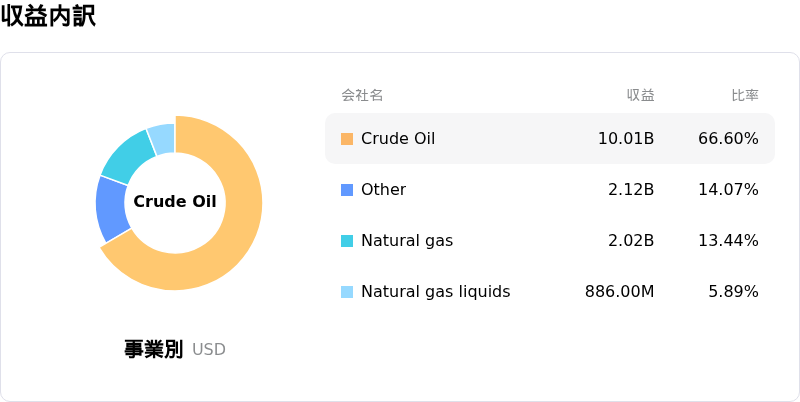800x402 pixels.
Task: Click the orange Crude Oil legend swatch
Action: (347, 139)
